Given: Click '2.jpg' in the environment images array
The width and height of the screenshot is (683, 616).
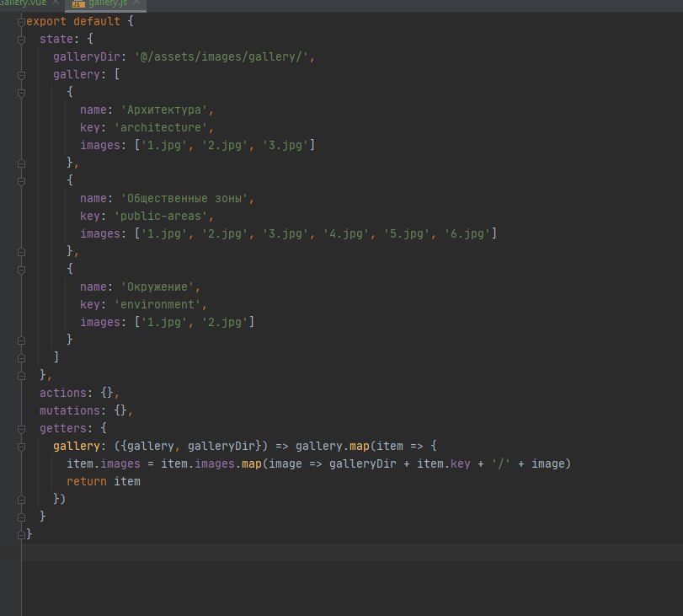Looking at the screenshot, I should 225,322.
